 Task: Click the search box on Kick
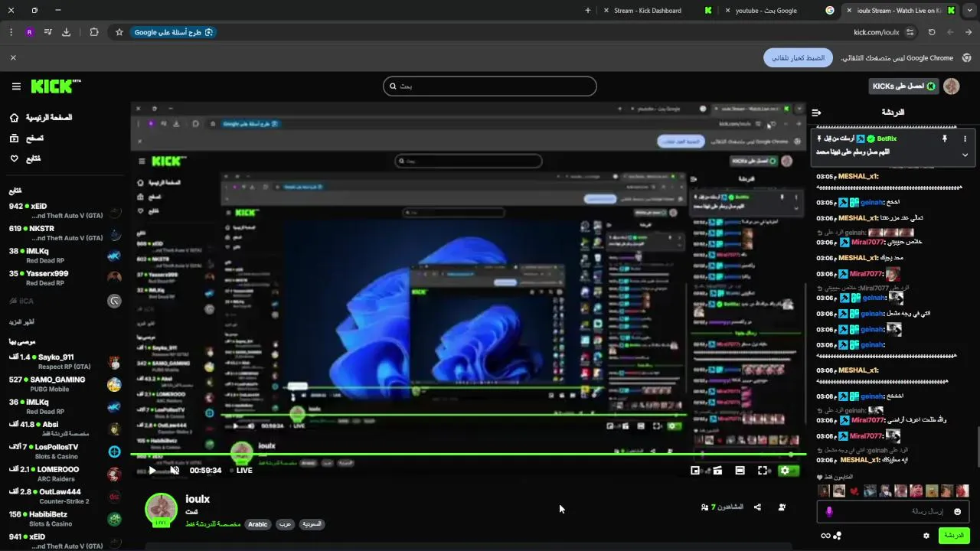click(x=490, y=86)
